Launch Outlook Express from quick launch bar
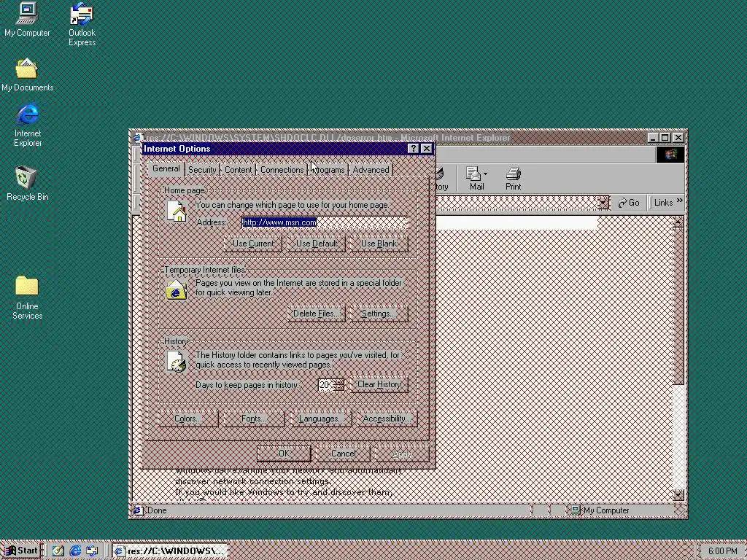747x560 pixels. 92,551
